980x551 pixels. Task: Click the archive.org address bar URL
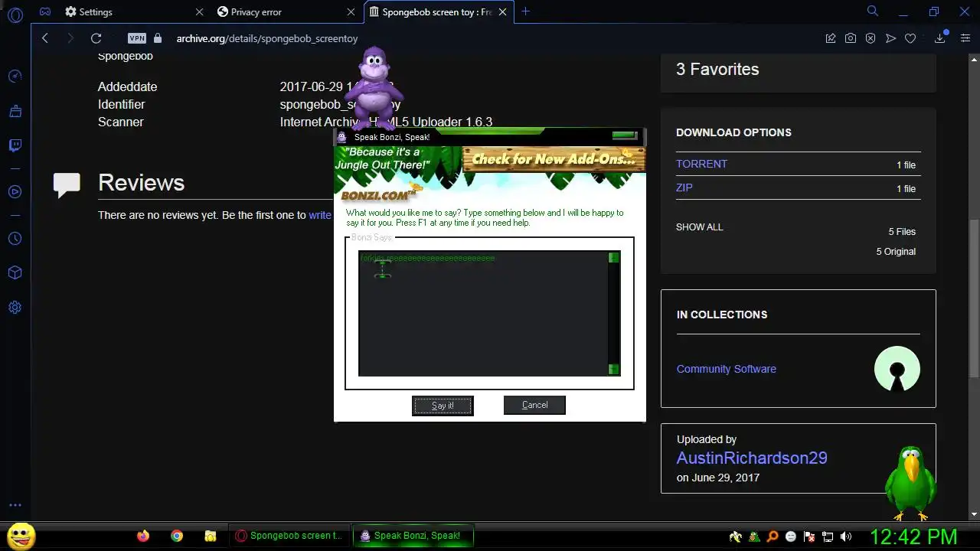(267, 38)
